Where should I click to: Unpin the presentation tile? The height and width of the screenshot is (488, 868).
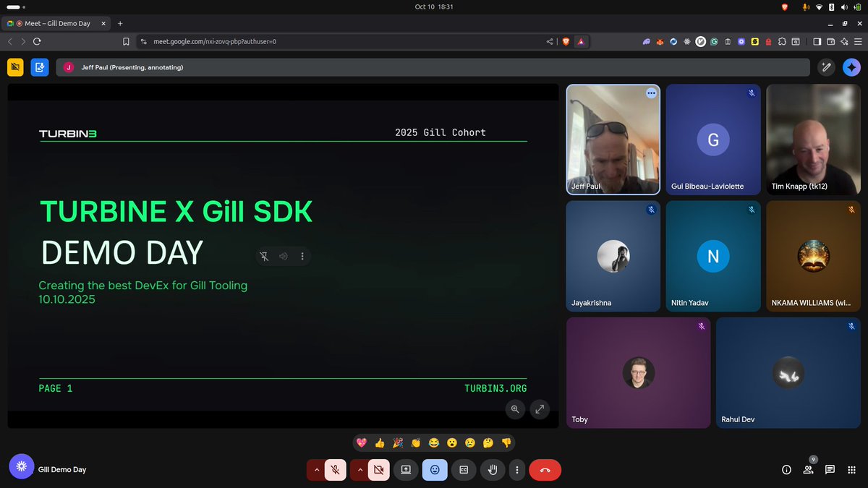(x=265, y=256)
